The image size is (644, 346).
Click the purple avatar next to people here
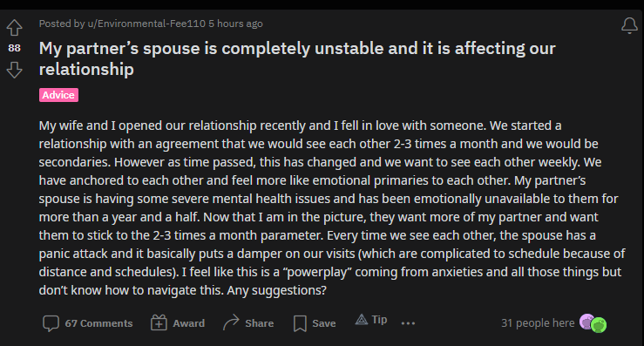tap(586, 322)
